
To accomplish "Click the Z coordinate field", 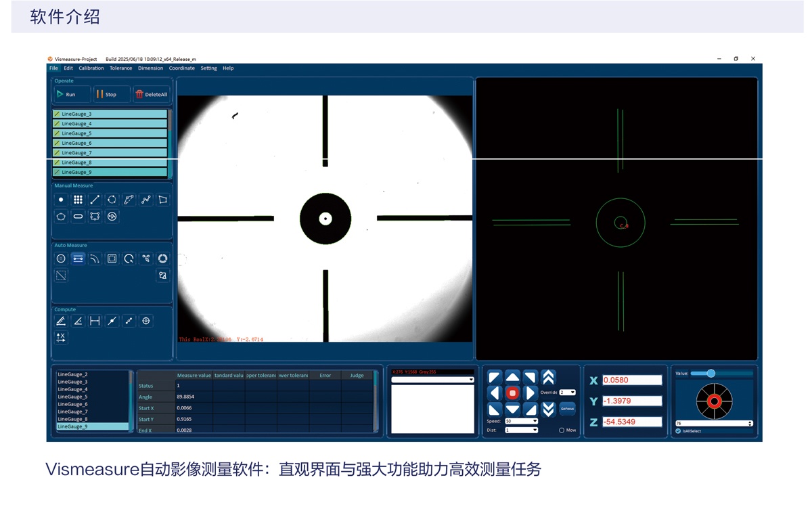I will click(x=632, y=422).
